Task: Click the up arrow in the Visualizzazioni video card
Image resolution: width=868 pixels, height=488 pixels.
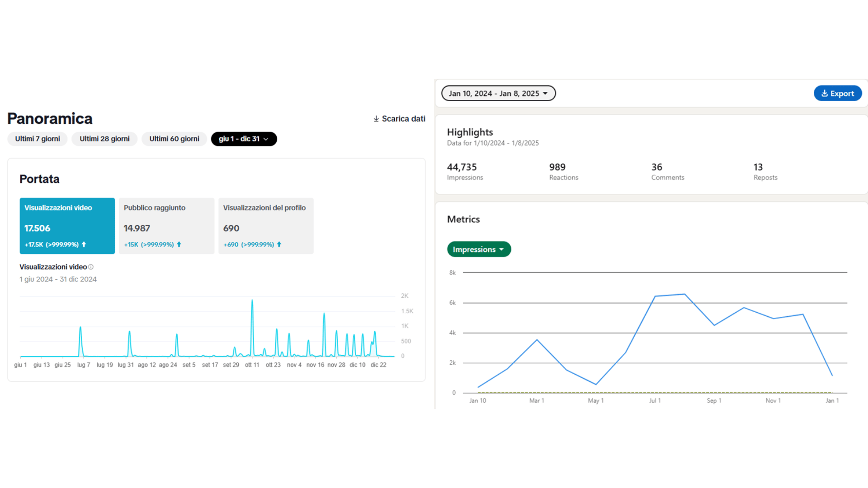Action: click(x=84, y=244)
